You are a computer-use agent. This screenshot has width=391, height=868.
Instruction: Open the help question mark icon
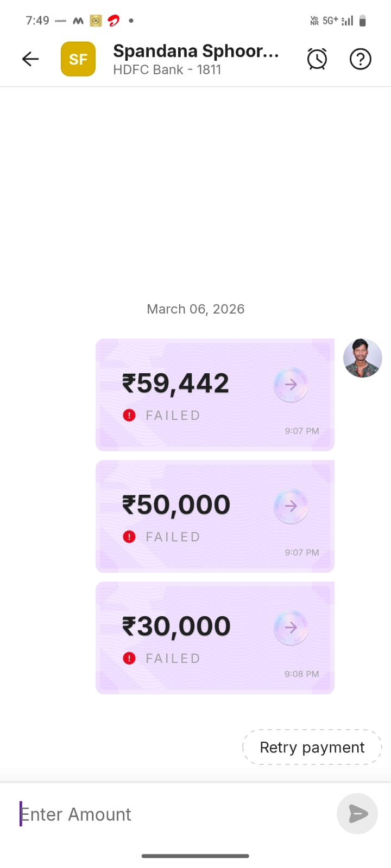360,59
